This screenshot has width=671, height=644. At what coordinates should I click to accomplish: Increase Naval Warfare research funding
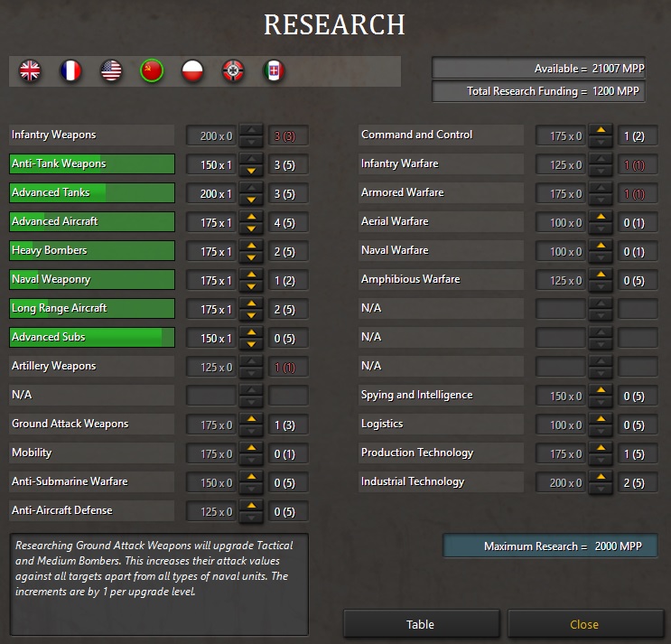(x=601, y=246)
